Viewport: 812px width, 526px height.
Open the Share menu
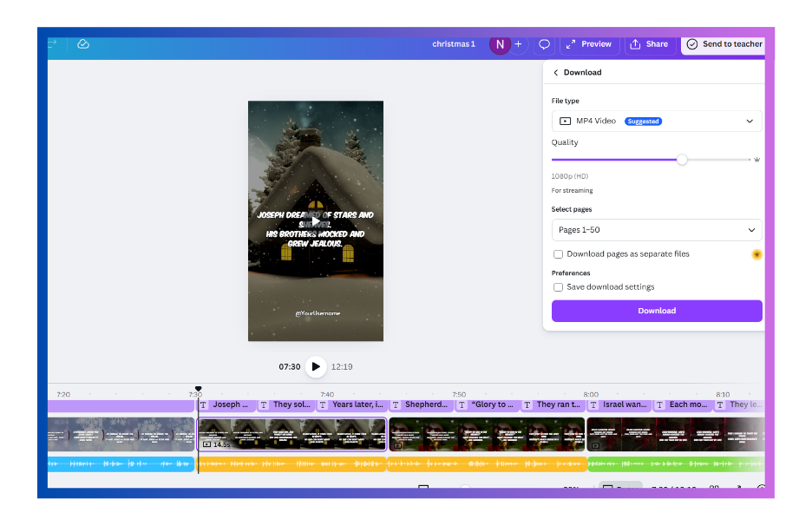pos(649,44)
